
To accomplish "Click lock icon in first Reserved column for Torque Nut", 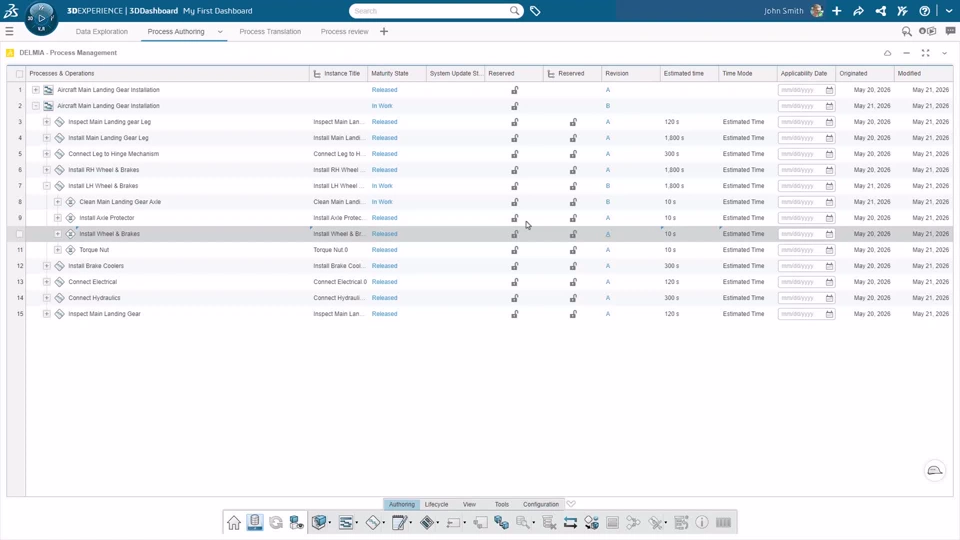I will (x=514, y=250).
